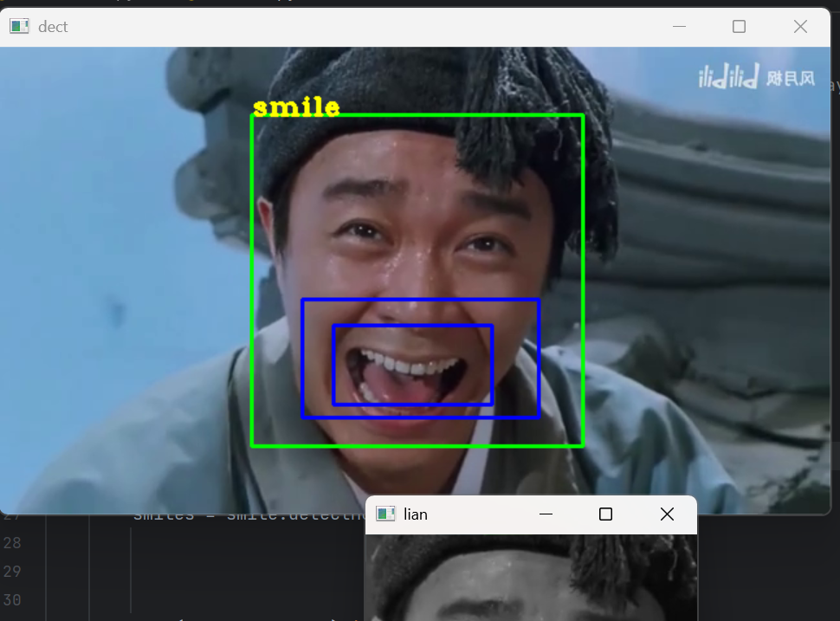Click line number 28 in editor gutter
The height and width of the screenshot is (621, 840).
[x=12, y=543]
